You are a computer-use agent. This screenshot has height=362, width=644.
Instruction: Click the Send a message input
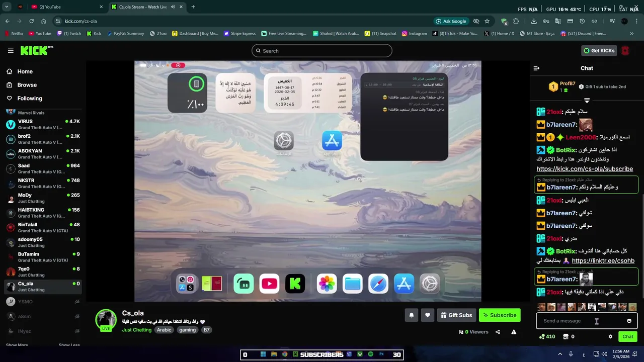pyautogui.click(x=587, y=321)
